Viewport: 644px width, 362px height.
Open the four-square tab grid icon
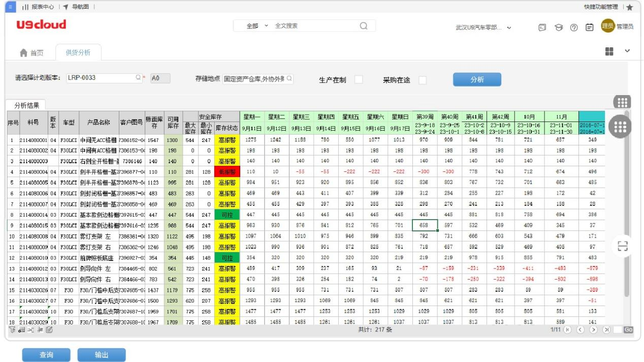[610, 51]
